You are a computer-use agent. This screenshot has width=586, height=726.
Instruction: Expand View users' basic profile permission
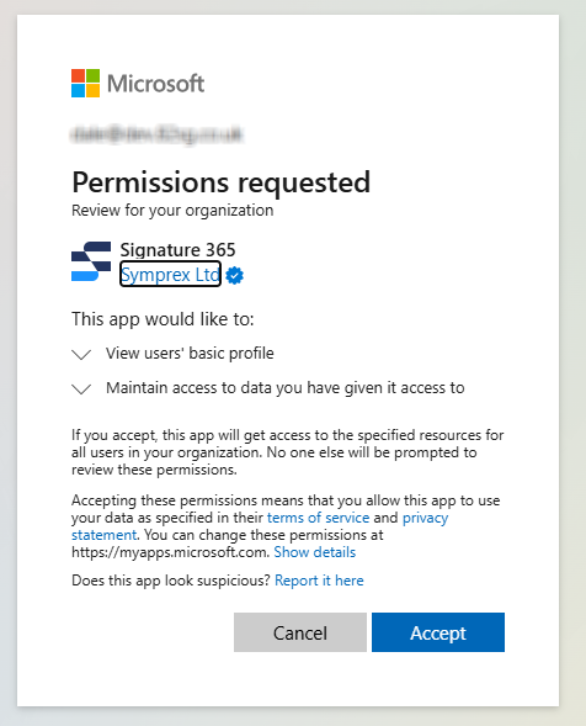click(81, 355)
